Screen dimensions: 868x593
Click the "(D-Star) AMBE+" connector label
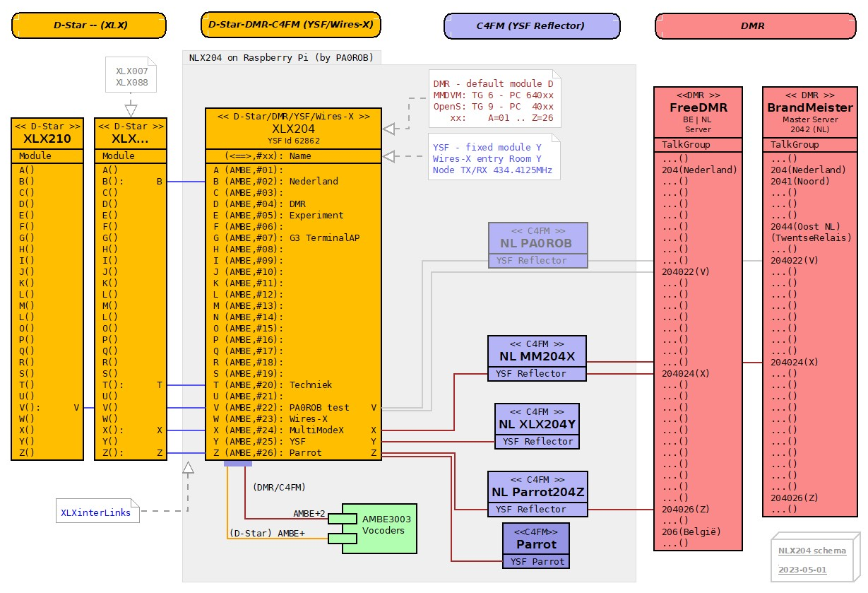pyautogui.click(x=267, y=534)
